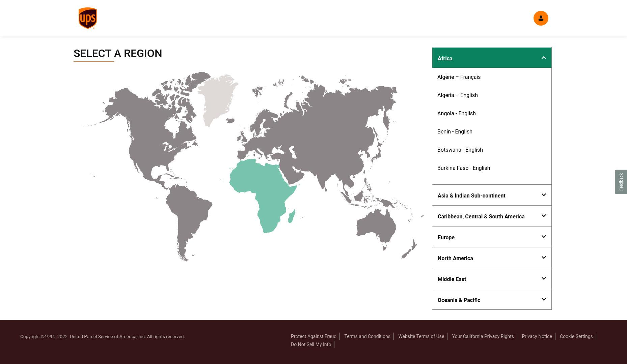Click the UPS shield logo
The image size is (627, 364).
[88, 18]
